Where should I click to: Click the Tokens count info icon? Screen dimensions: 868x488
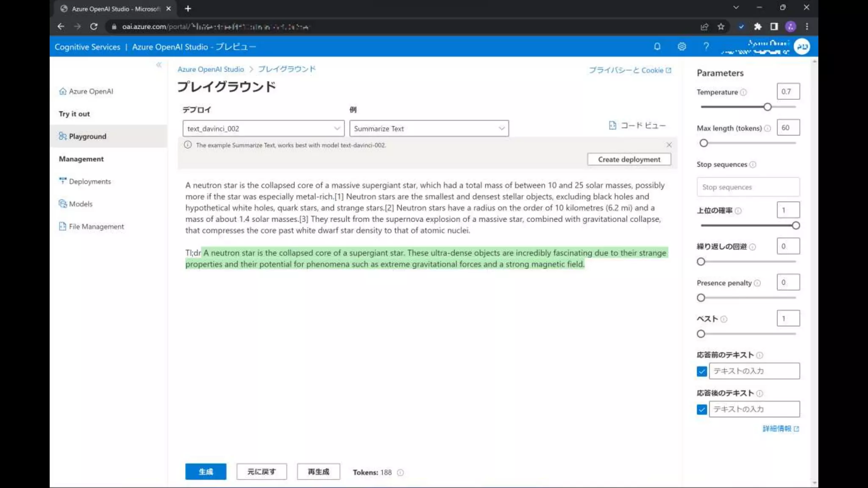401,472
